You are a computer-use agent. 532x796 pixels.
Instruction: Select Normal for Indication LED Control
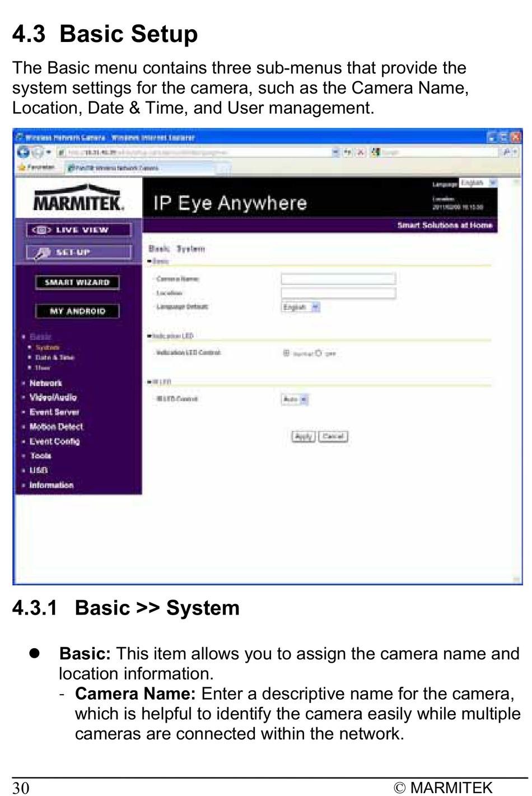pos(286,353)
